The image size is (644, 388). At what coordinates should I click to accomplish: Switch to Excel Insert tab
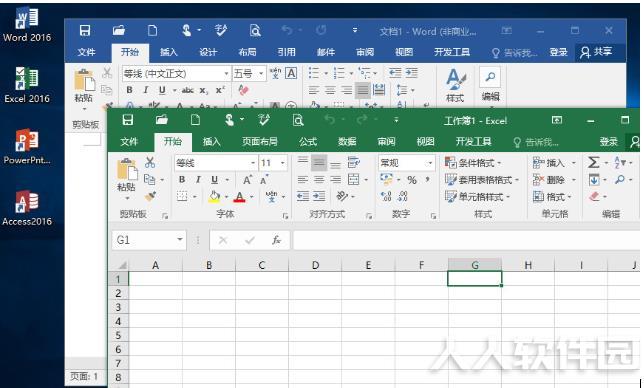pyautogui.click(x=212, y=142)
